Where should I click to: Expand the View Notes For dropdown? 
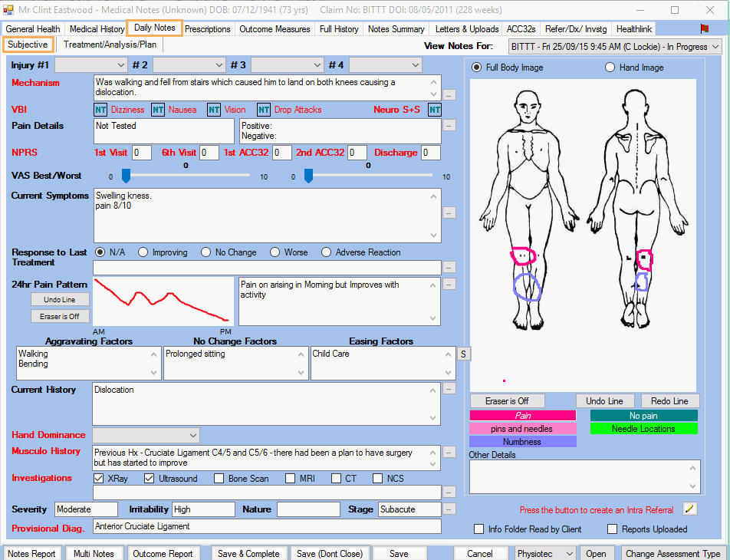pyautogui.click(x=715, y=47)
